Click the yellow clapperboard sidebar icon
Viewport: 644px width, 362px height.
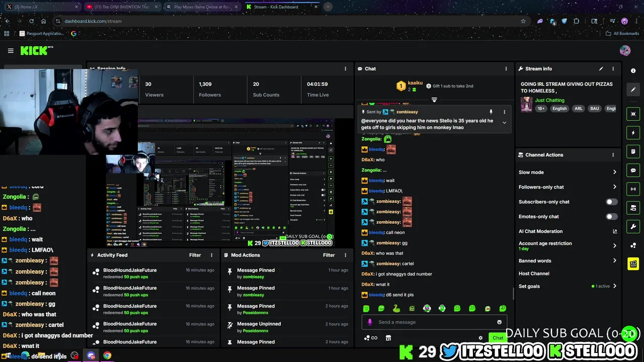[633, 263]
